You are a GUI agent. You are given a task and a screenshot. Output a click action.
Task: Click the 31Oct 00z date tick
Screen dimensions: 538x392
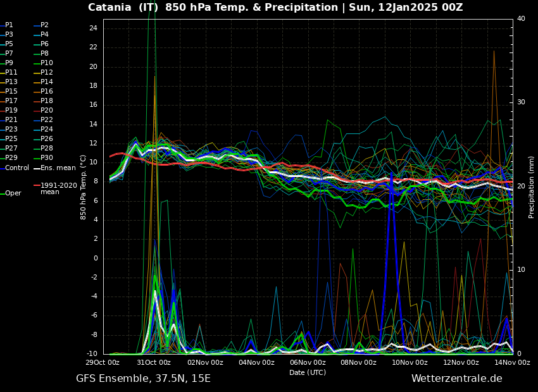[154, 362]
